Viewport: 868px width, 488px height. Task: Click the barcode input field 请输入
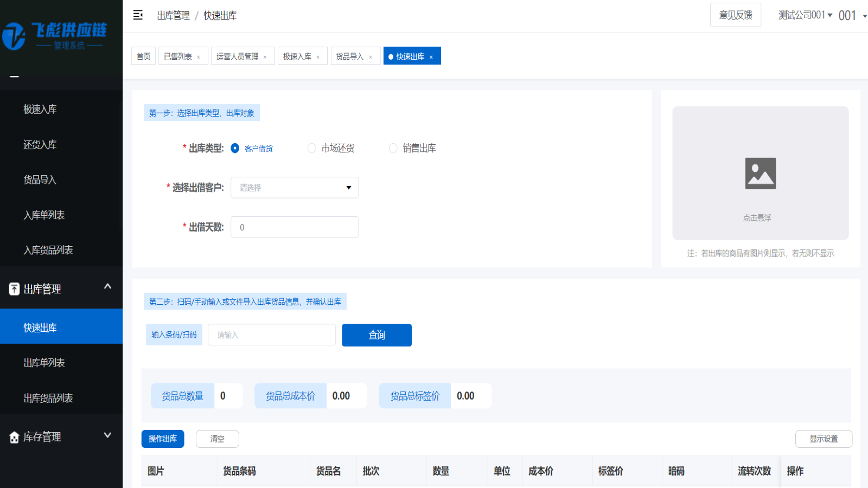[x=271, y=335]
